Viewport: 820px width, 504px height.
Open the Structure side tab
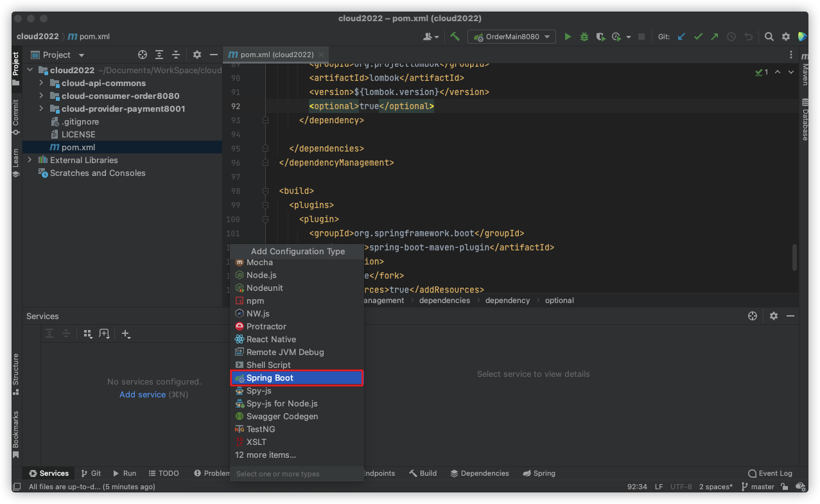[x=16, y=374]
